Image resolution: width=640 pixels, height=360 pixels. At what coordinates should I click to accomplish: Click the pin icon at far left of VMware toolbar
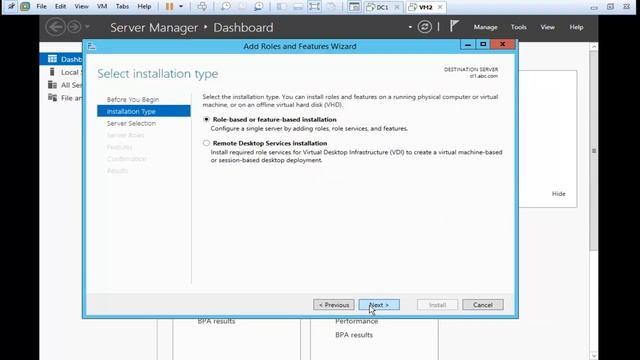11,7
